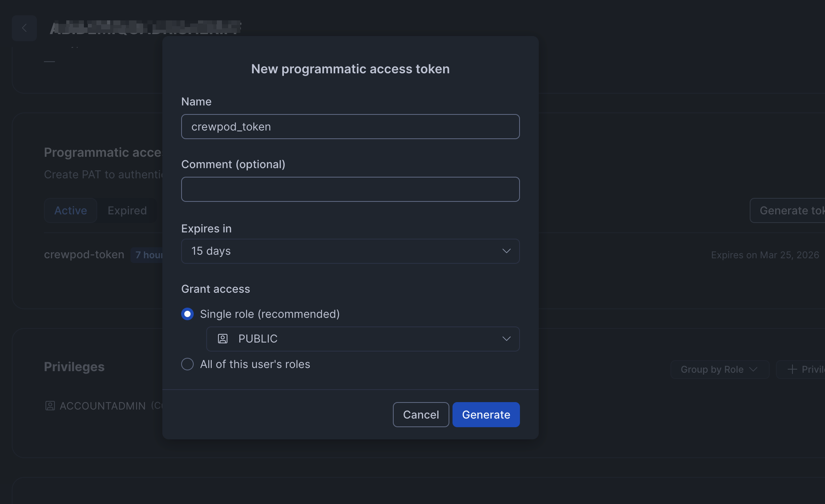Screen dimensions: 825x504
Task: Click the back arrow icon
Action: click(24, 28)
